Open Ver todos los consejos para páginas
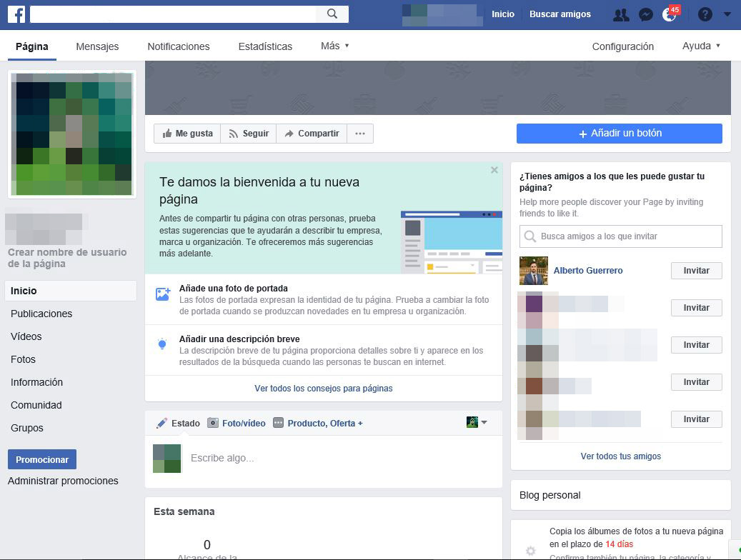 coord(323,389)
